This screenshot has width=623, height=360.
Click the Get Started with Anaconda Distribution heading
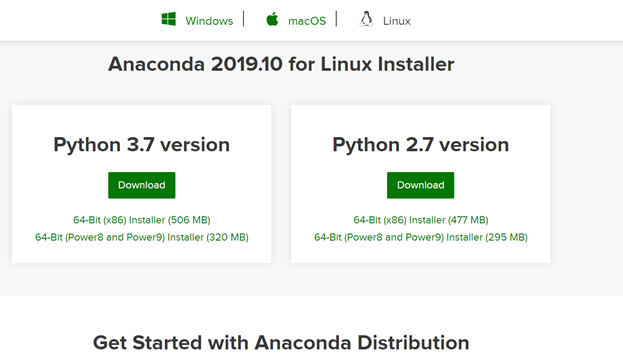281,343
